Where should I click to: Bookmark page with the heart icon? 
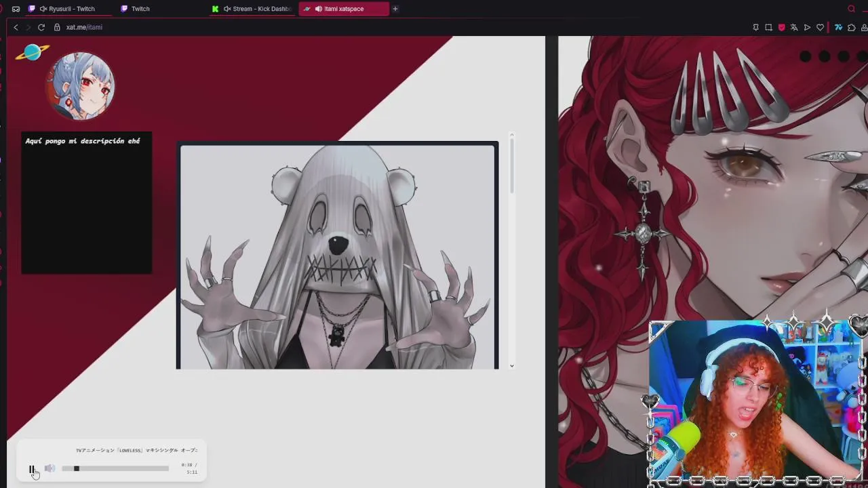pyautogui.click(x=820, y=27)
